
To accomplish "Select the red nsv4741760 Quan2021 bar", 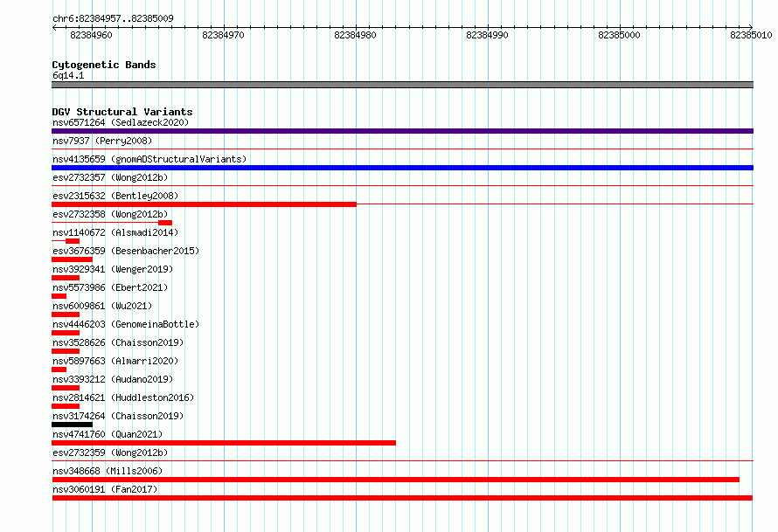I will coord(224,443).
